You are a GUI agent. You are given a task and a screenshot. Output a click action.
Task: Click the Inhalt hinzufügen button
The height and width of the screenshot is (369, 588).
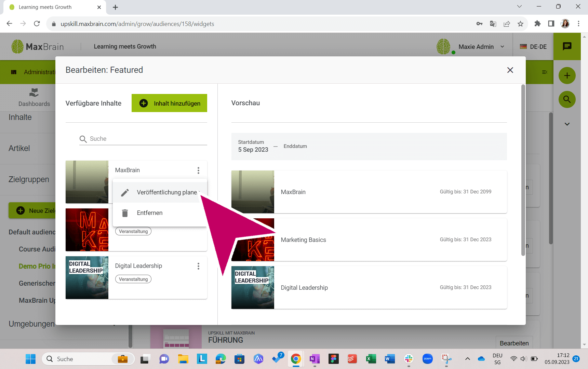[x=169, y=103]
